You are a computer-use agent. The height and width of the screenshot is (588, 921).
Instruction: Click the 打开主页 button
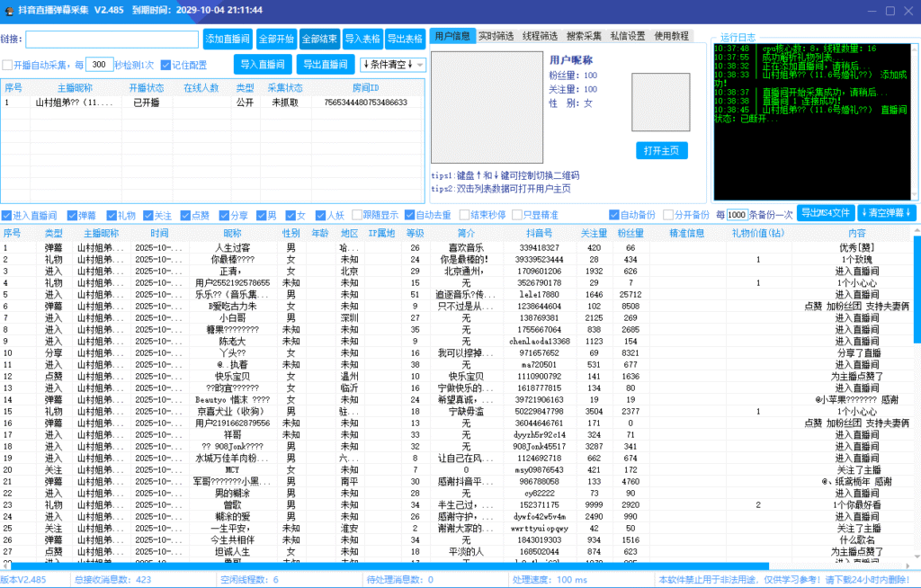pos(661,150)
